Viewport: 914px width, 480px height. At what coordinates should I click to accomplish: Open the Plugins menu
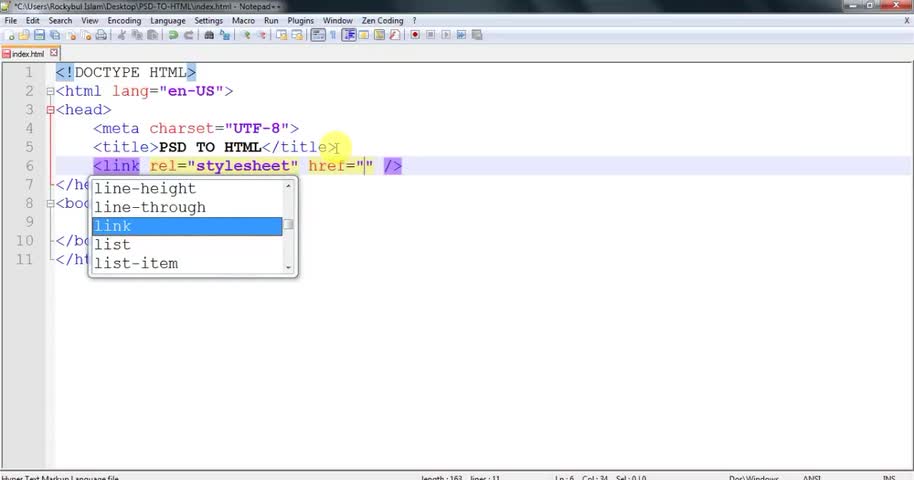[301, 20]
